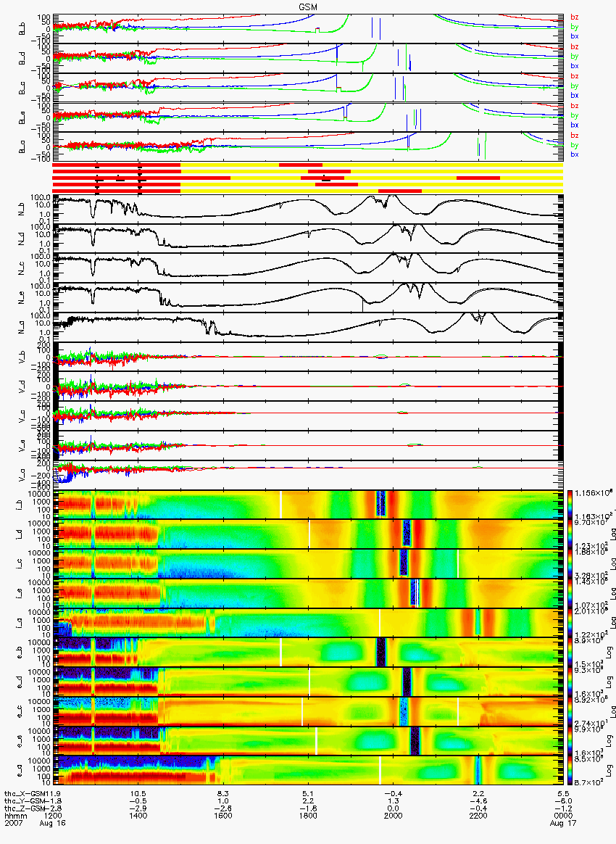
Task: Select the i_d spectrogram axis label
Action: (x=19, y=534)
